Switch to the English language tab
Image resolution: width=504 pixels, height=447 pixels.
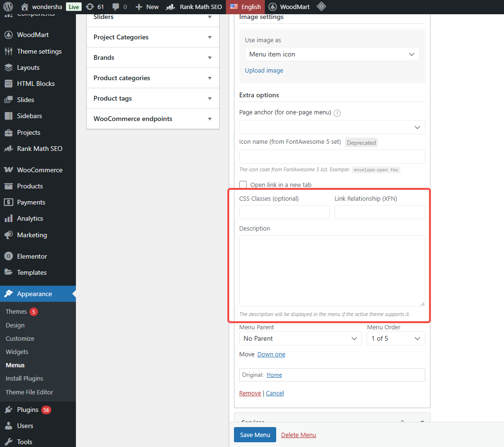245,7
